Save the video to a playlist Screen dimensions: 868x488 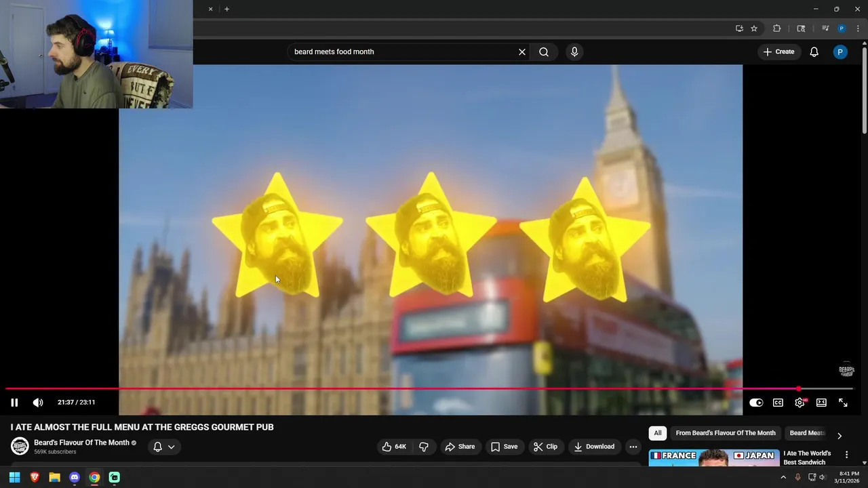pyautogui.click(x=504, y=447)
